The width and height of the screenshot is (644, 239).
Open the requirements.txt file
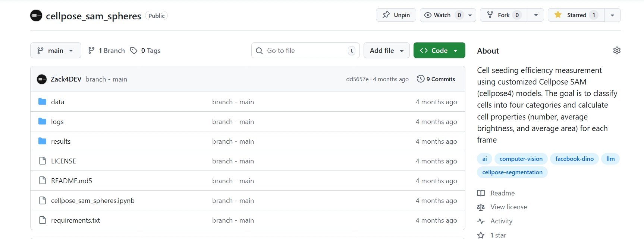(76, 220)
